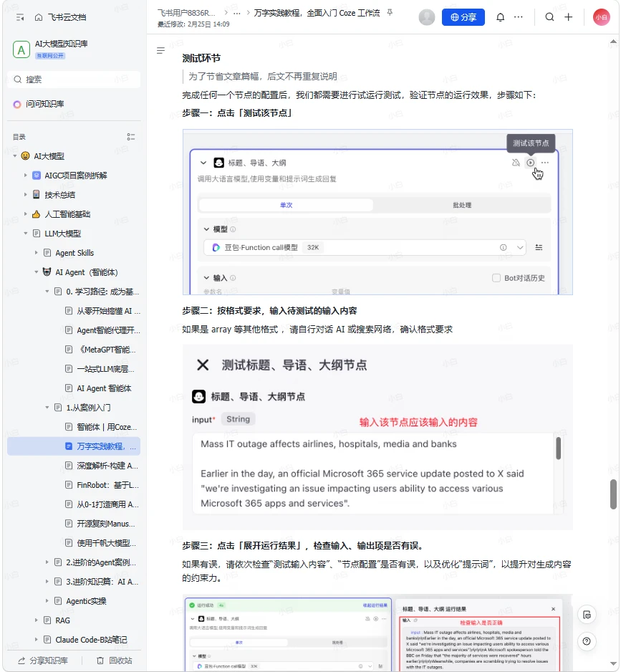Click the AI Agent（智能体）cat icon

point(47,272)
